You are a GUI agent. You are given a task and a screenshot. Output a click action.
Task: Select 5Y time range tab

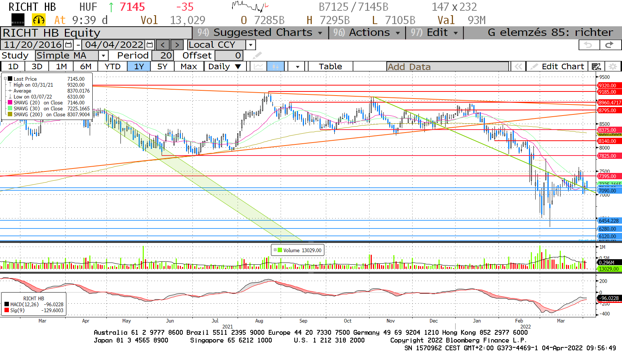(x=162, y=67)
